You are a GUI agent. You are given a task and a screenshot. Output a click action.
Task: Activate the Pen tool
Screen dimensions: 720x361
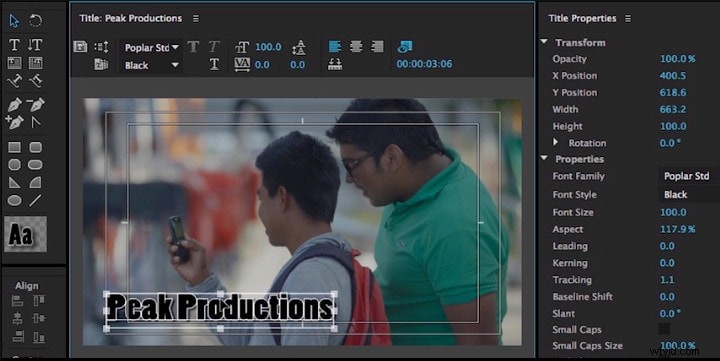(14, 105)
